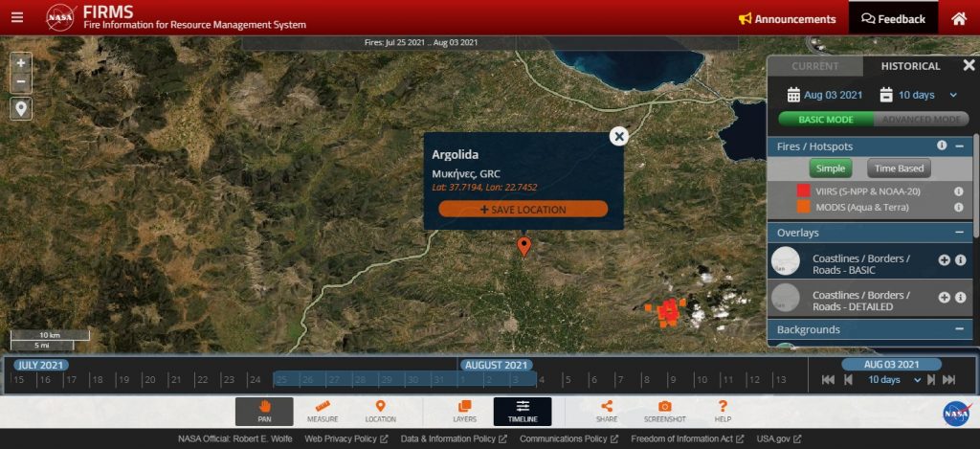Go to the home page icon
Screen dimensions: 980x449
pos(959,19)
